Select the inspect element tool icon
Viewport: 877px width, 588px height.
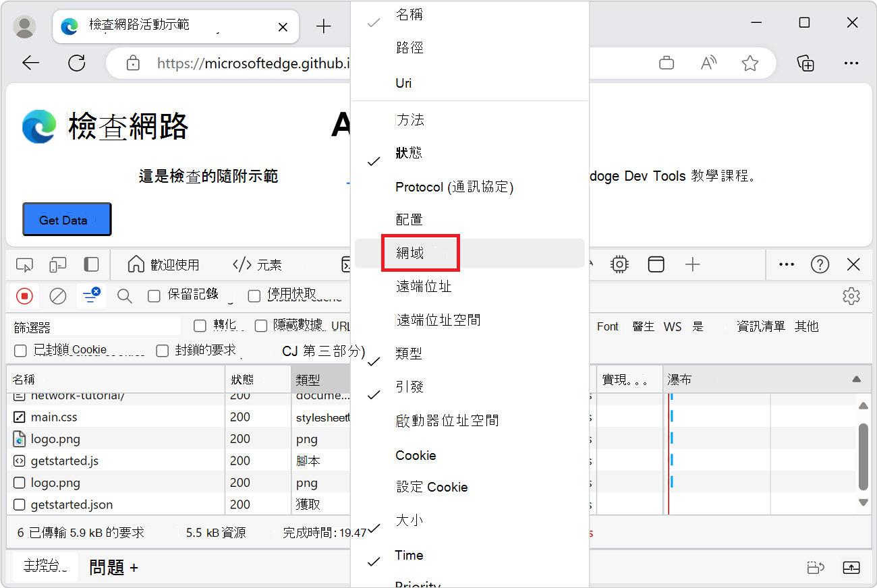[x=24, y=264]
